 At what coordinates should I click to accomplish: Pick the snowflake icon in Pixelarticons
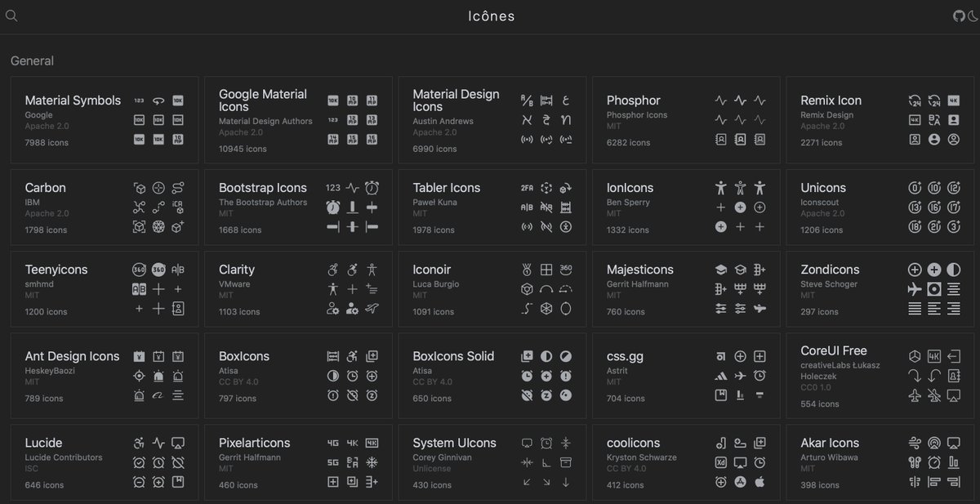(x=372, y=462)
